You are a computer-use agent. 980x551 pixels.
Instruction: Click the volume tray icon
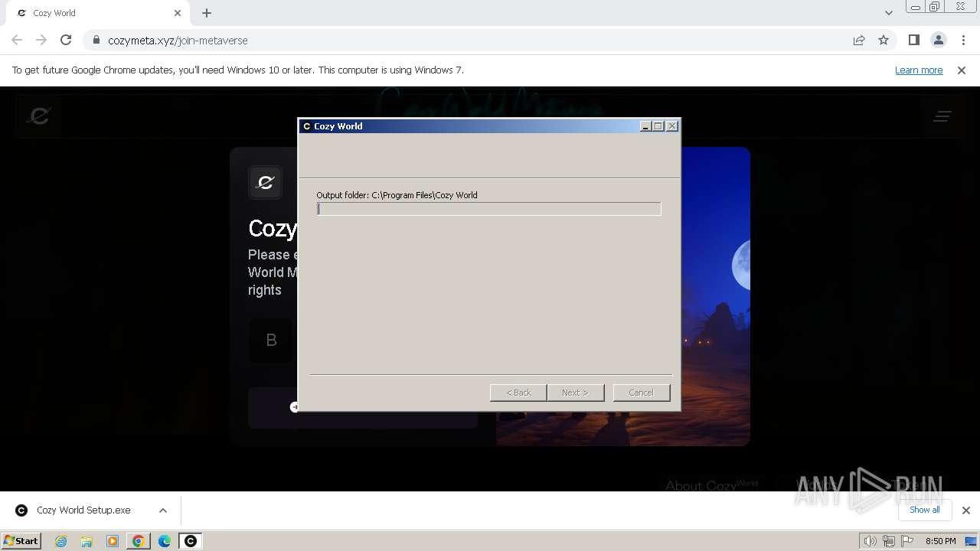pyautogui.click(x=870, y=541)
